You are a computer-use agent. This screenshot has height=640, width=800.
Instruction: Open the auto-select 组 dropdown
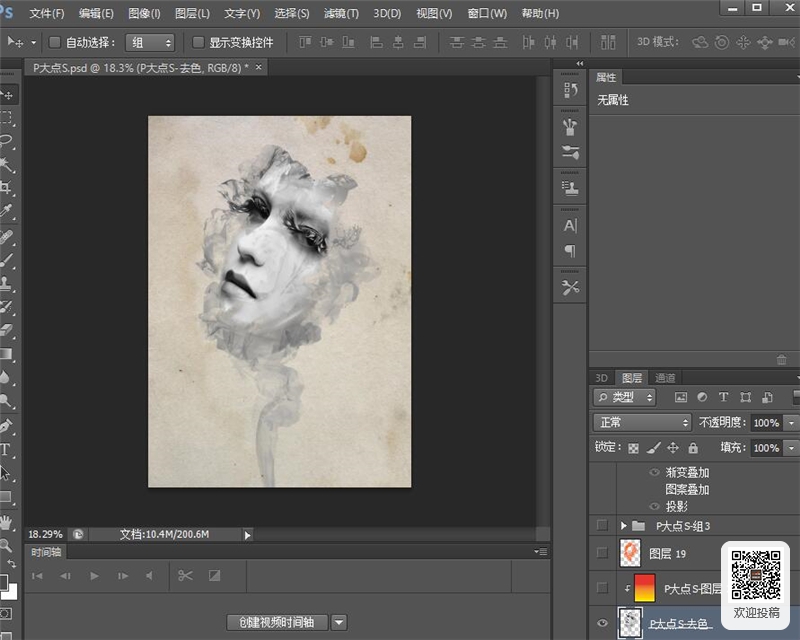click(x=150, y=42)
